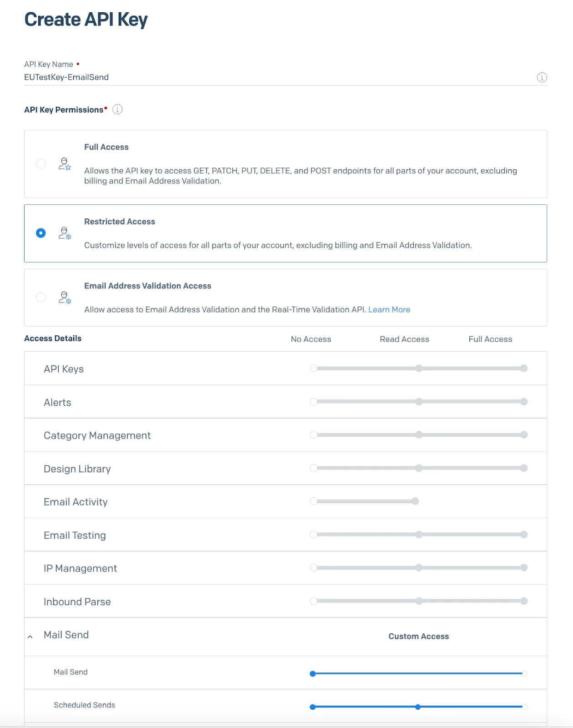
Task: Select the Restricted Access radio button
Action: [x=41, y=233]
